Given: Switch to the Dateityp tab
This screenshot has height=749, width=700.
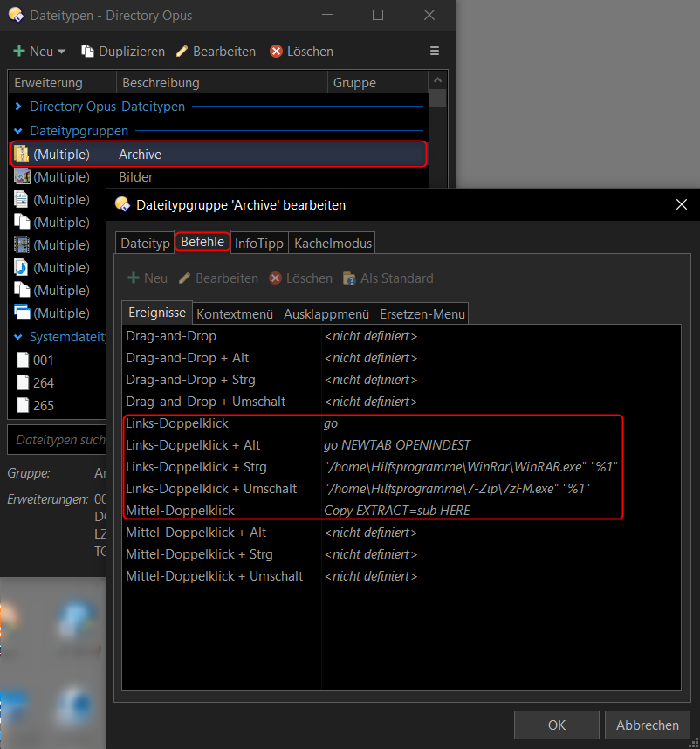Looking at the screenshot, I should tap(145, 244).
